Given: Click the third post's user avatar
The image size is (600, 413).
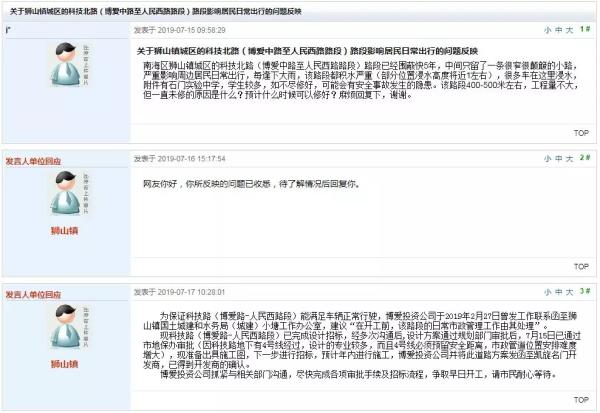Looking at the screenshot, I should pyautogui.click(x=68, y=326).
